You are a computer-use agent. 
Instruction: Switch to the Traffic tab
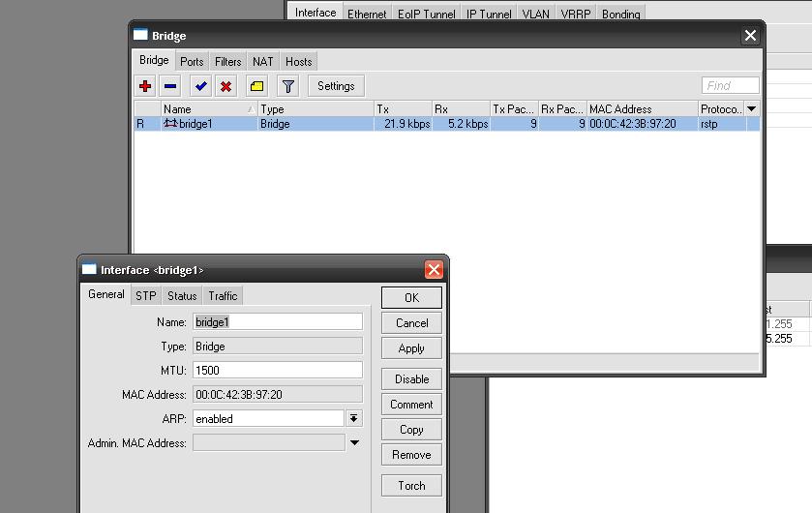(223, 296)
